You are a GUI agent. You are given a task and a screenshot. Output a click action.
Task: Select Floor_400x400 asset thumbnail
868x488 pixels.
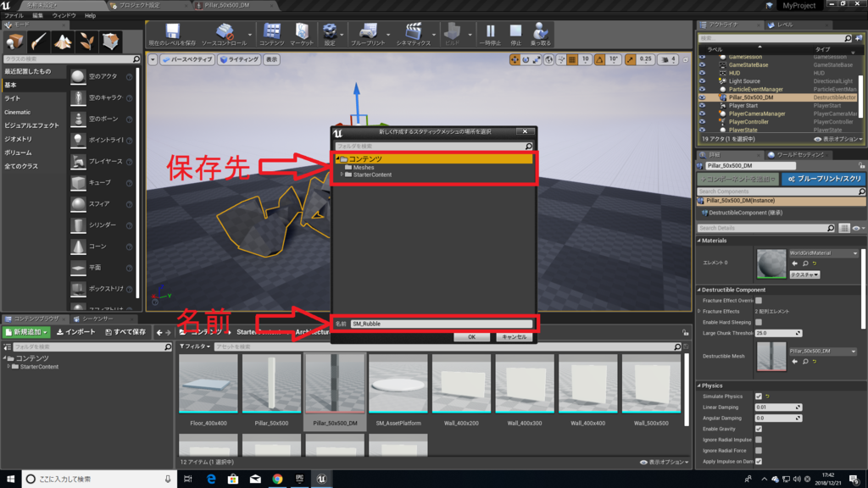tap(209, 384)
